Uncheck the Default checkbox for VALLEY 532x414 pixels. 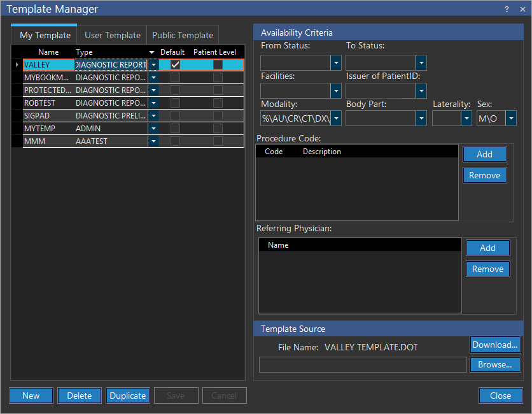pos(175,65)
